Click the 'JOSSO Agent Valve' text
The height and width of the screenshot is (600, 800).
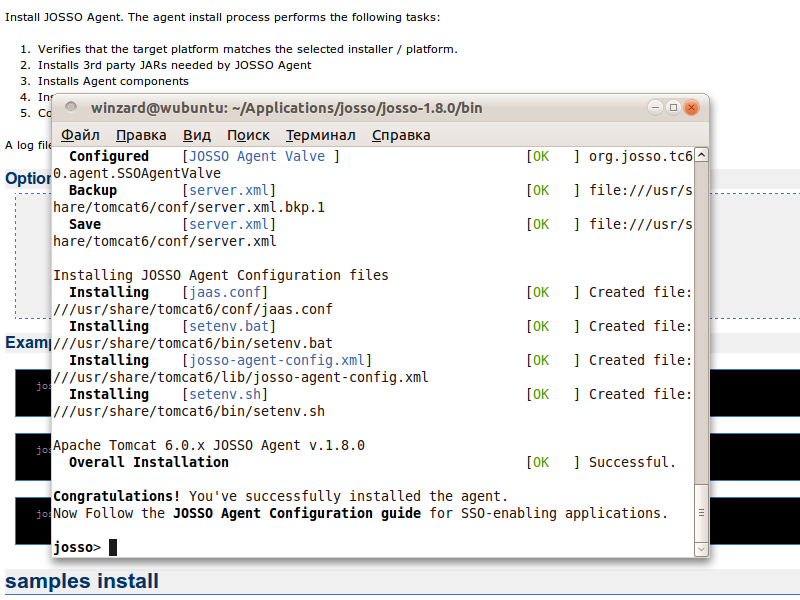click(x=257, y=156)
